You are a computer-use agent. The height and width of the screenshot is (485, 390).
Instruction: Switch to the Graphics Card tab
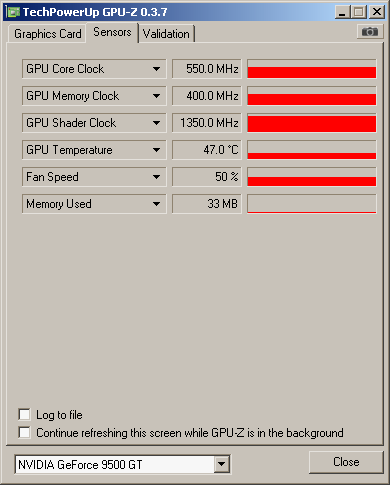48,34
